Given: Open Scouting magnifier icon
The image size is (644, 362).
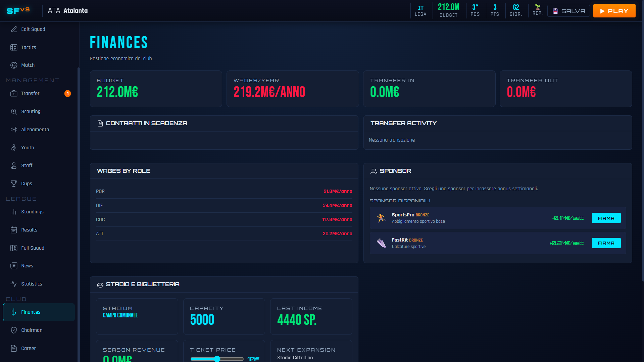Looking at the screenshot, I should click(14, 111).
